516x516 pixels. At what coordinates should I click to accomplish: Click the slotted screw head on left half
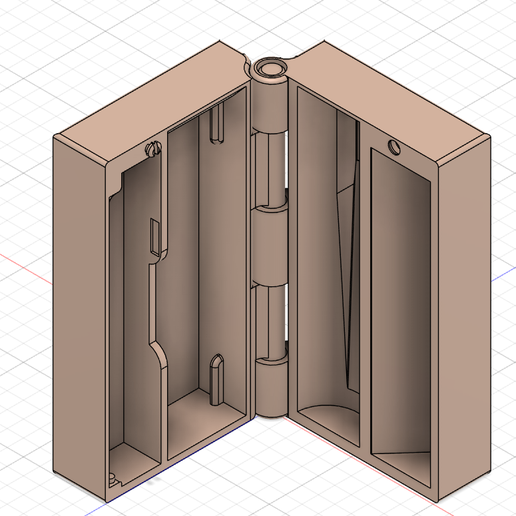(x=153, y=148)
